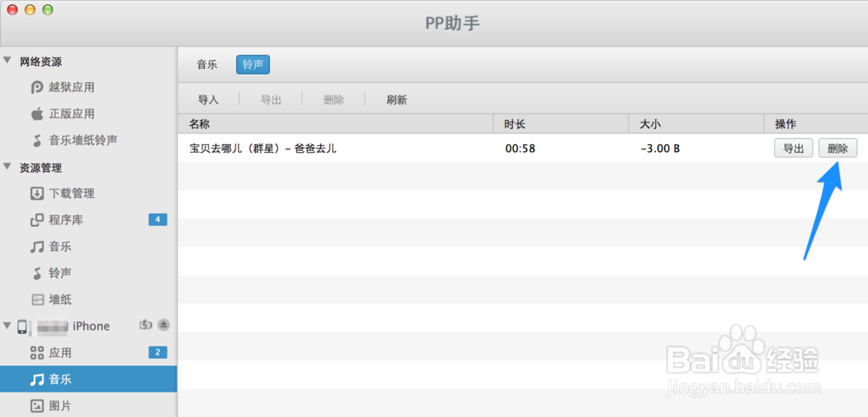This screenshot has width=868, height=417.
Task: Open 下载管理 download manager
Action: point(71,194)
